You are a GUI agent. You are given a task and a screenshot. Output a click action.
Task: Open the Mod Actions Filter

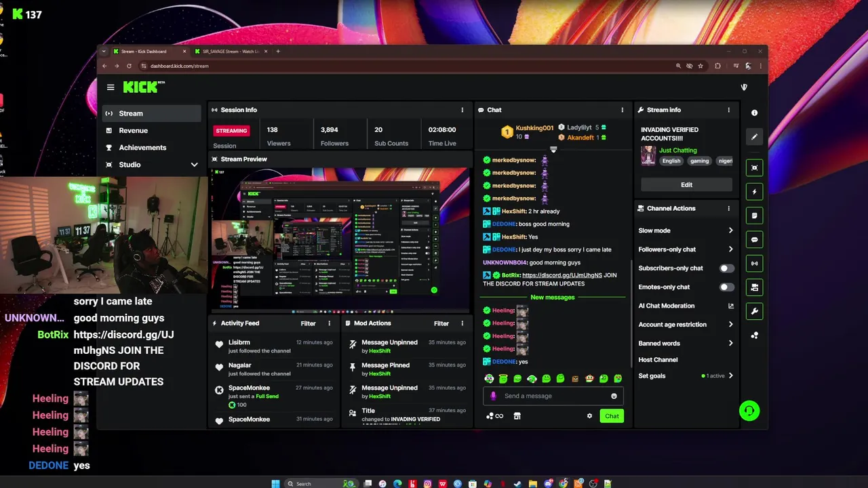coord(441,323)
